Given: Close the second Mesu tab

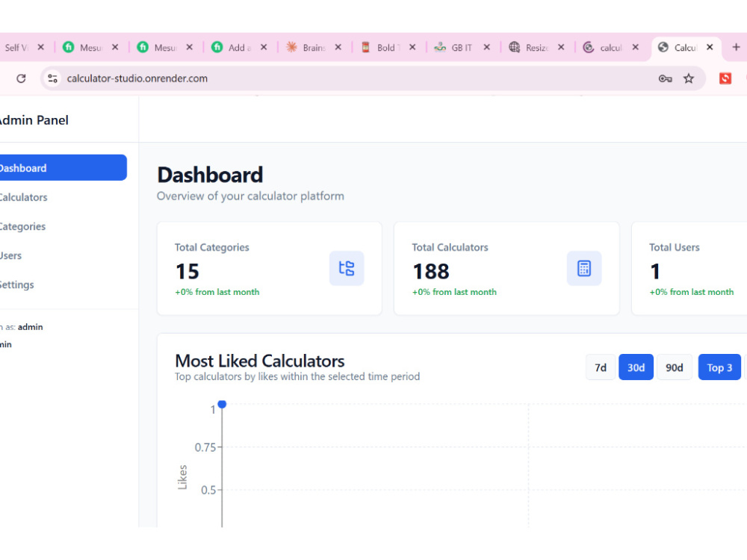Looking at the screenshot, I should click(x=189, y=47).
